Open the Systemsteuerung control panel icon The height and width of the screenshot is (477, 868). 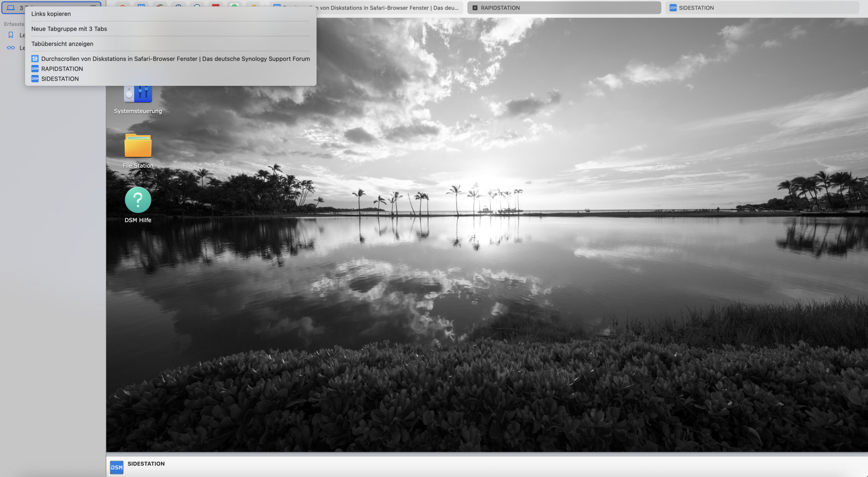(138, 95)
